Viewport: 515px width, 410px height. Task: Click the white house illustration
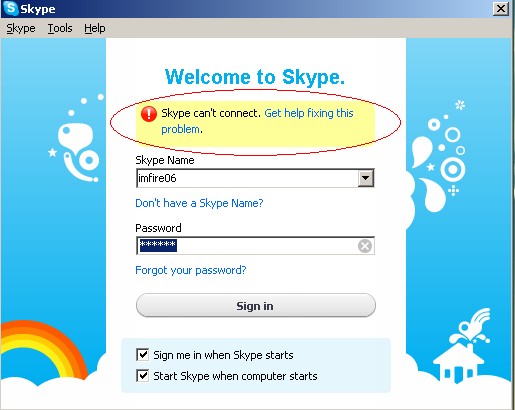coord(458,362)
